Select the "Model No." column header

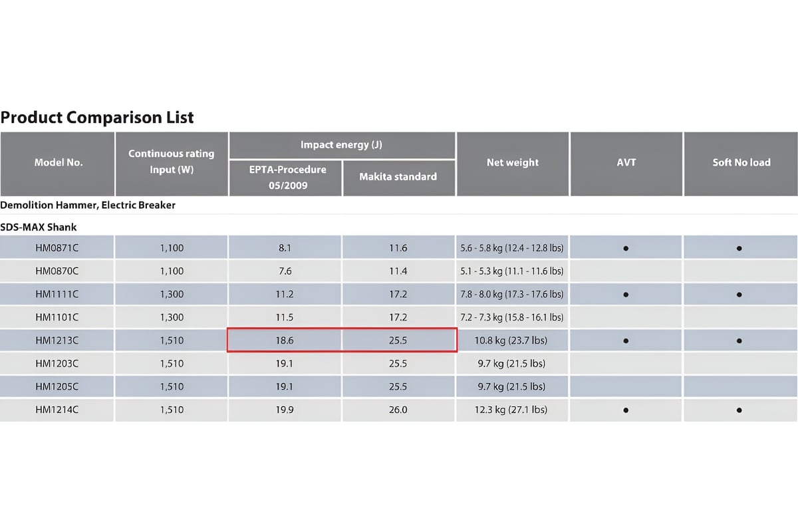pyautogui.click(x=59, y=162)
